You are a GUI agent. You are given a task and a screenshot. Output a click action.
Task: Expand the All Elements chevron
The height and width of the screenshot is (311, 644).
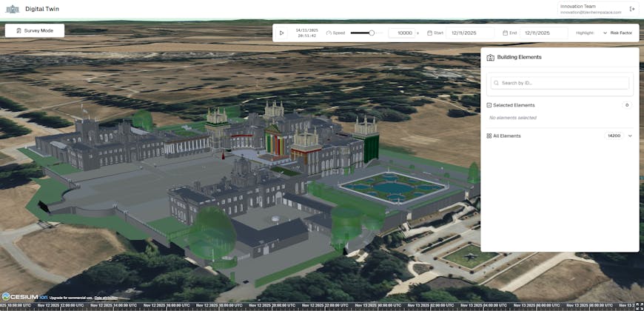click(x=630, y=136)
